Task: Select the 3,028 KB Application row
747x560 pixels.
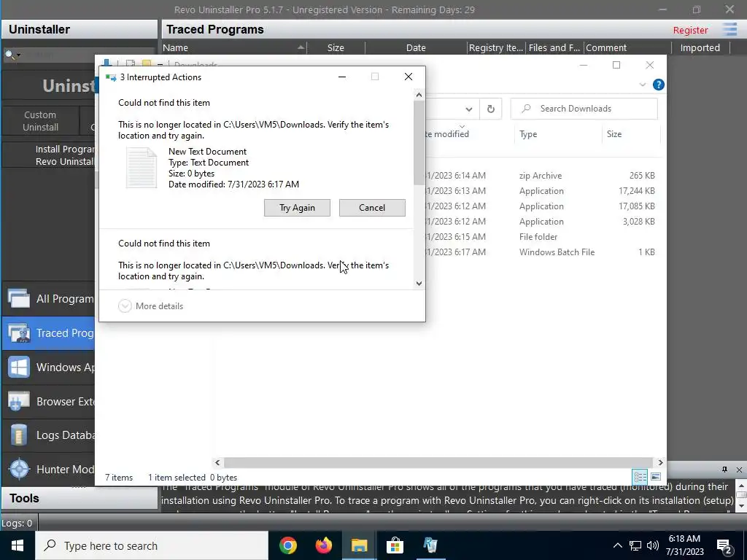Action: pos(540,222)
